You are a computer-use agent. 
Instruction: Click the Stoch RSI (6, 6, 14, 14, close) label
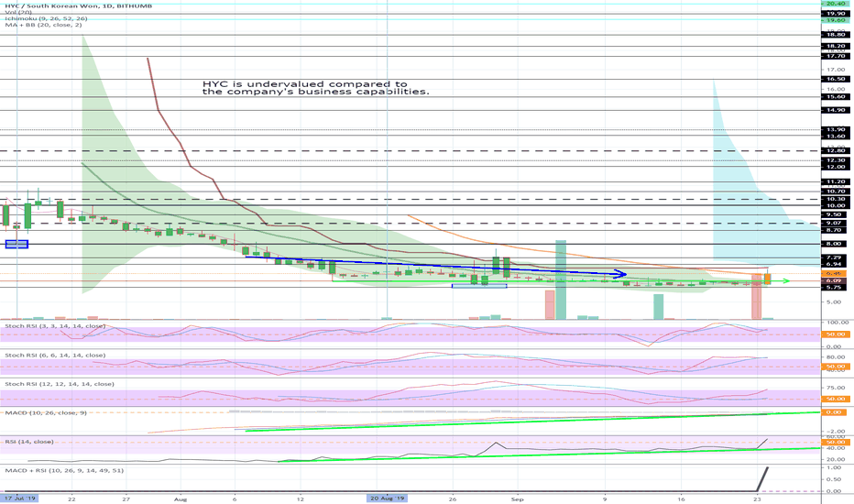(55, 356)
